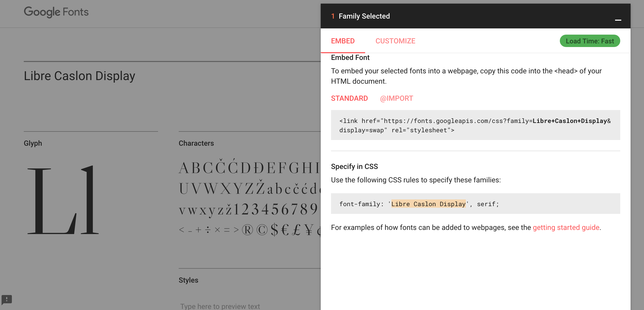Open the feedback icon at bottom left
The image size is (644, 310).
point(7,300)
